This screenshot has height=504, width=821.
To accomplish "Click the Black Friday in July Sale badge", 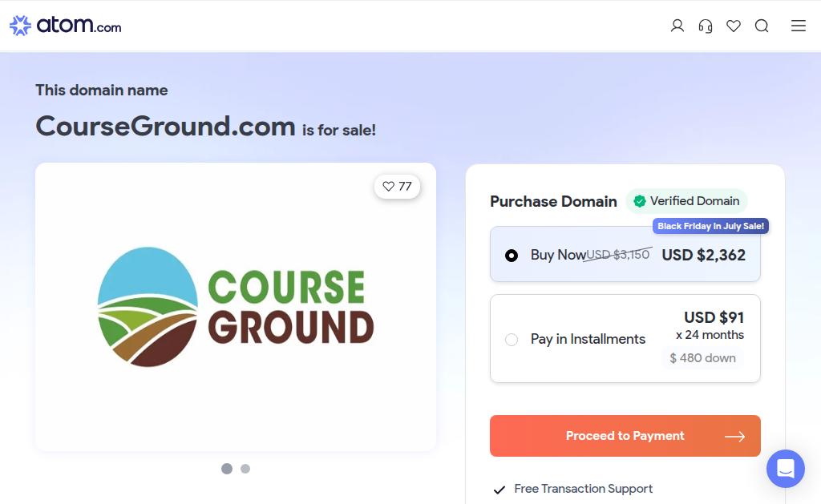I will coord(710,226).
